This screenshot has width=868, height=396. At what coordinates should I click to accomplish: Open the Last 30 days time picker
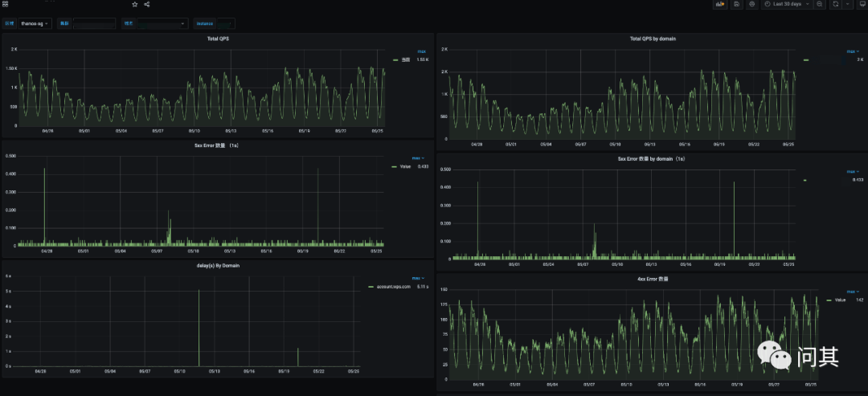786,4
